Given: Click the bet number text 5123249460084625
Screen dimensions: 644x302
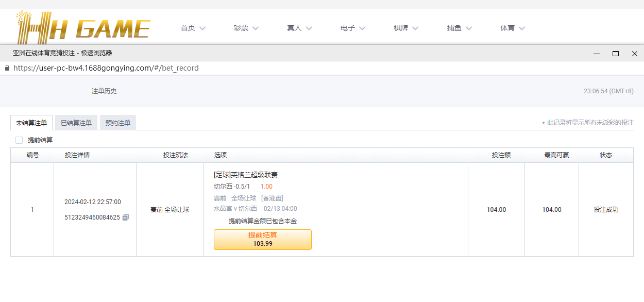Looking at the screenshot, I should coord(92,217).
